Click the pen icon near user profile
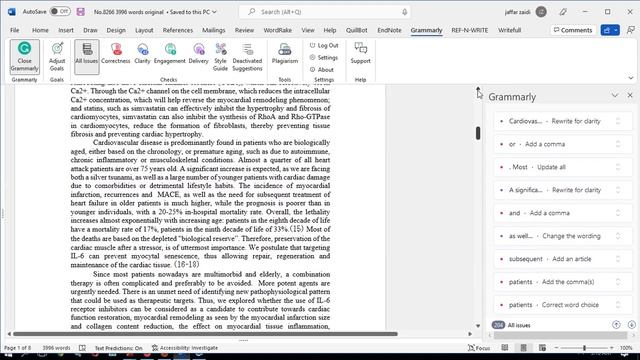 (563, 12)
